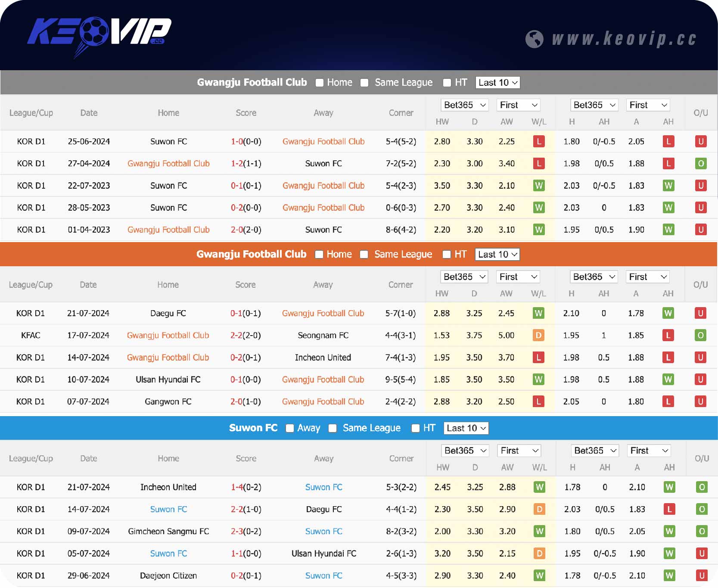Check Same League in the middle Gwangju section
Image resolution: width=718 pixels, height=588 pixels.
(x=364, y=255)
